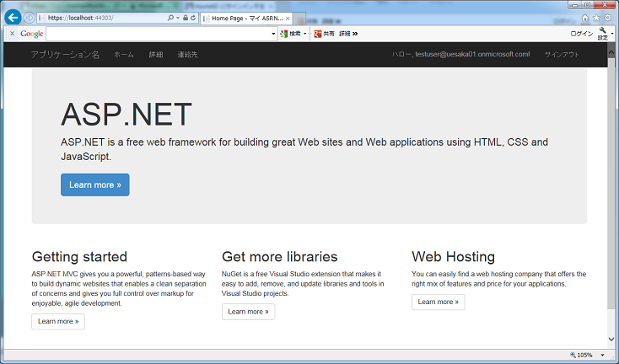Screen dimensions: 619x364
Task: Click the testuser@uesaka01.onmicrosoft.com greeting link
Action: coord(460,55)
